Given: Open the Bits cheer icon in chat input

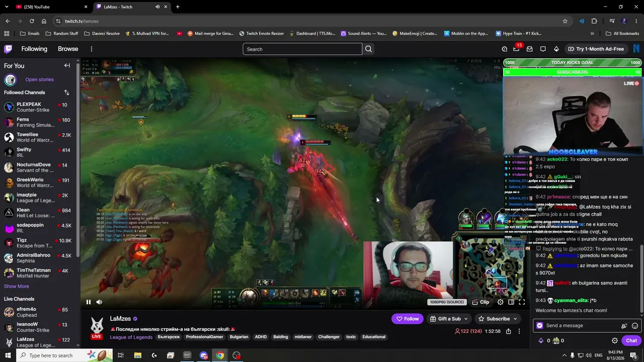Looking at the screenshot, I should 624,326.
